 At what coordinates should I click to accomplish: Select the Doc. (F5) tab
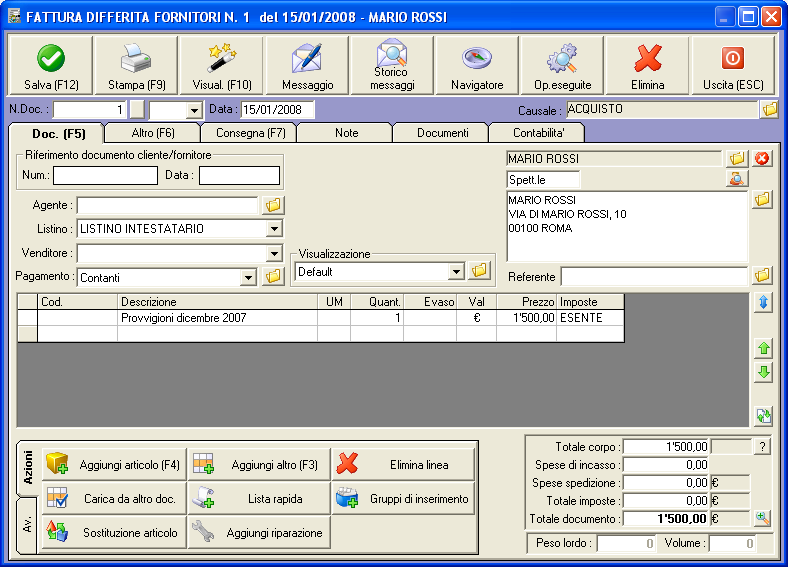[59, 134]
